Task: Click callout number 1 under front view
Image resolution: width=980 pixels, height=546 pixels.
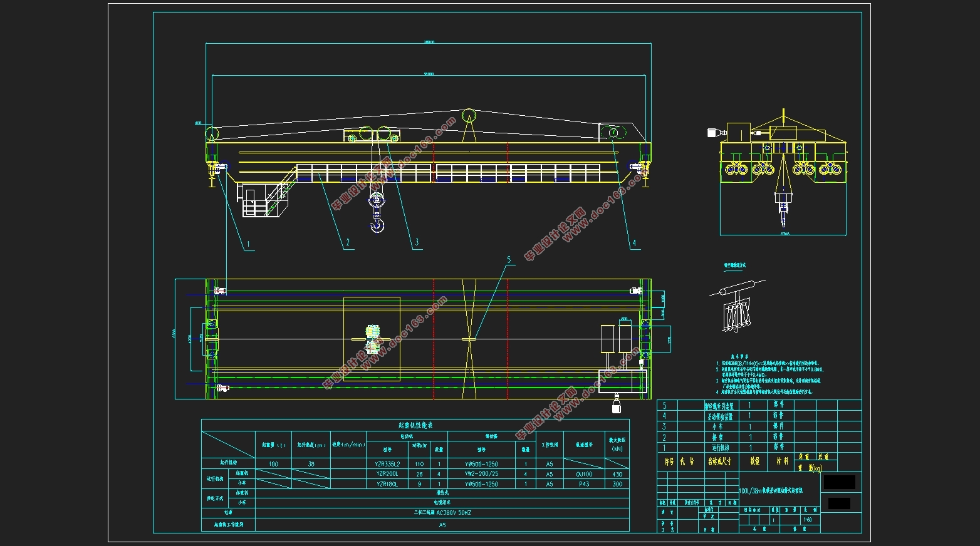Action: pos(248,244)
